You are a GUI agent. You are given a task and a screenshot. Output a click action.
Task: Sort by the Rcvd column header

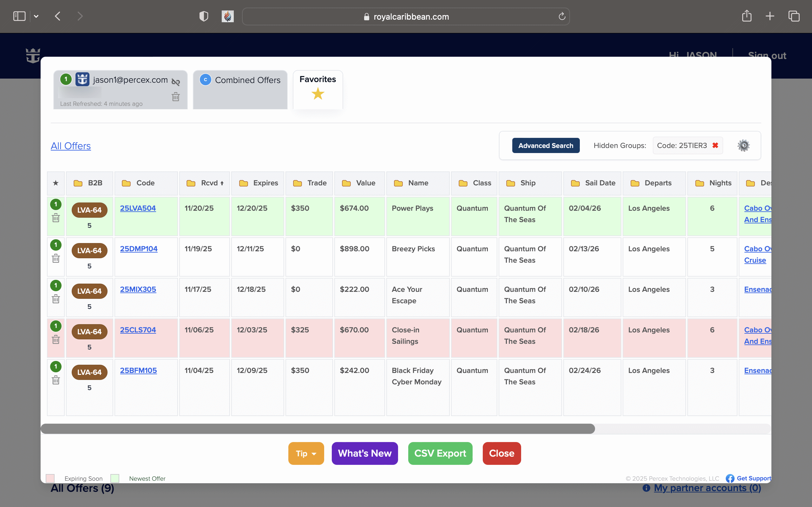click(209, 183)
